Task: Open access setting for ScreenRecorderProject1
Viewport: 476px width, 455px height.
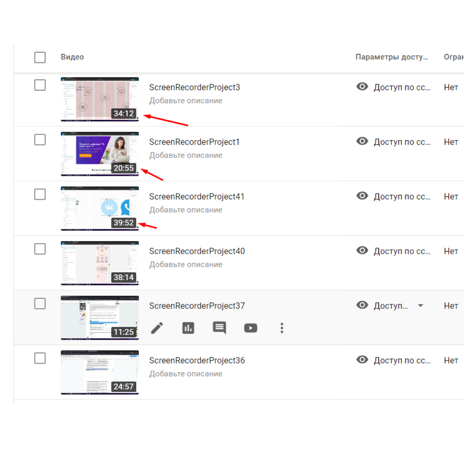Action: [402, 142]
